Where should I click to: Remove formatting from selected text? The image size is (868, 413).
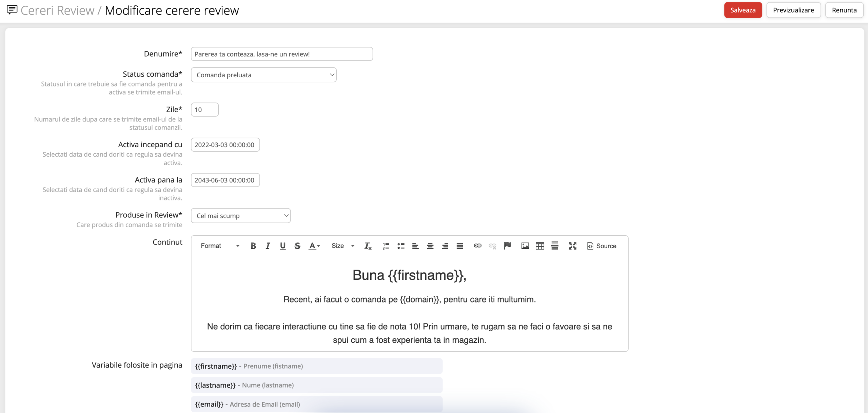point(368,246)
